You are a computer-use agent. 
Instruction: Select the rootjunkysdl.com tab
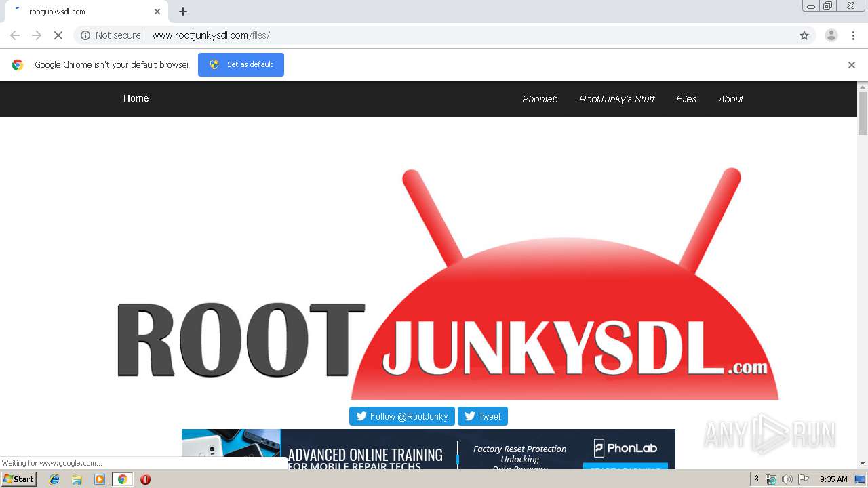pos(86,12)
